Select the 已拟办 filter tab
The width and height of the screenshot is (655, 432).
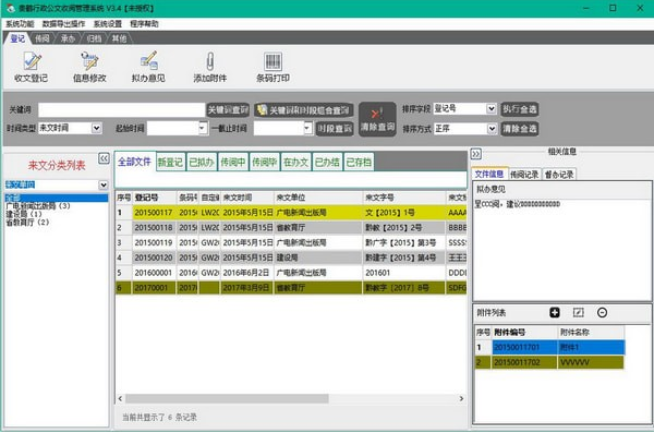(x=201, y=162)
